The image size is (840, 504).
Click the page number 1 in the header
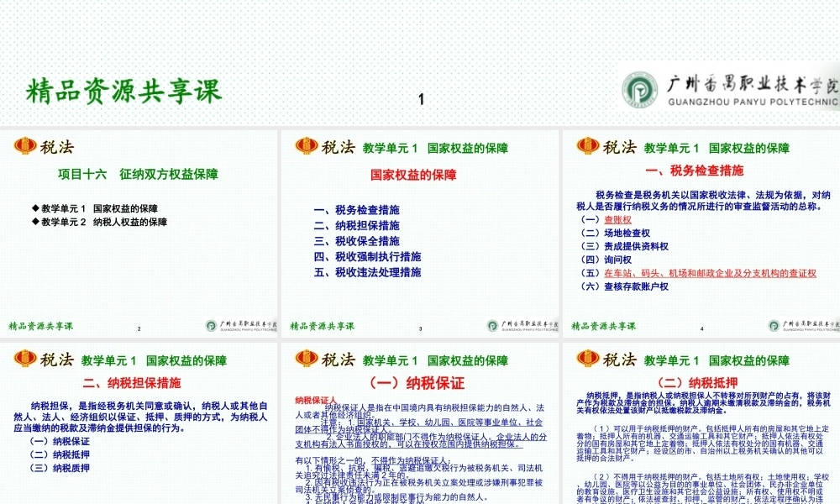tap(421, 98)
